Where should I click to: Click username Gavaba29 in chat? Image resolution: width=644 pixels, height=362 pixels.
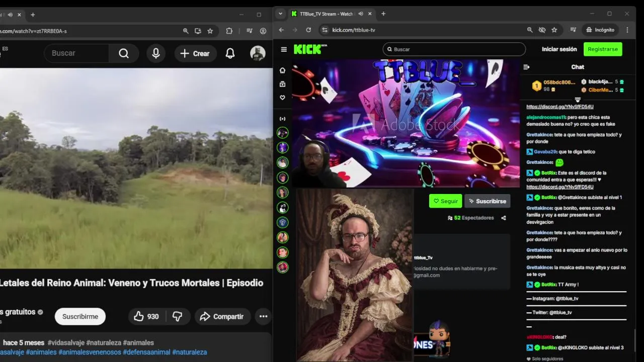(545, 152)
